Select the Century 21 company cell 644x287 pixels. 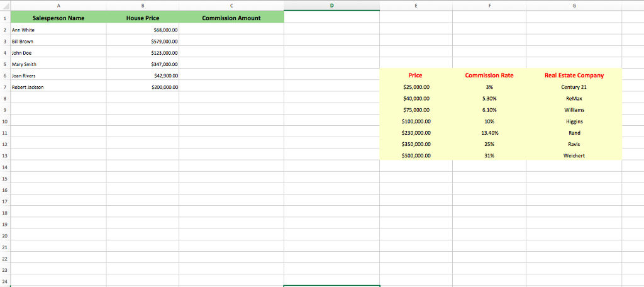click(574, 87)
